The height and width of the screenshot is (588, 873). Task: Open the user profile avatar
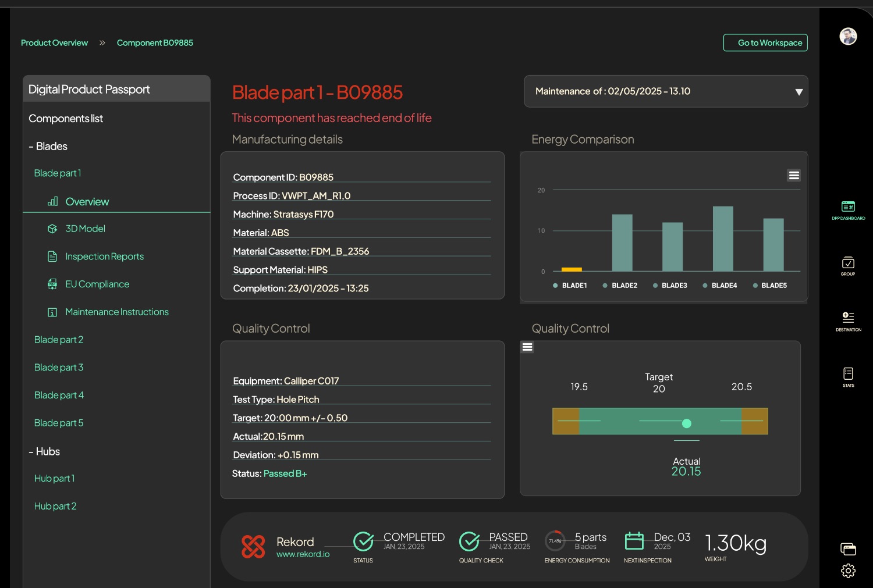(848, 36)
